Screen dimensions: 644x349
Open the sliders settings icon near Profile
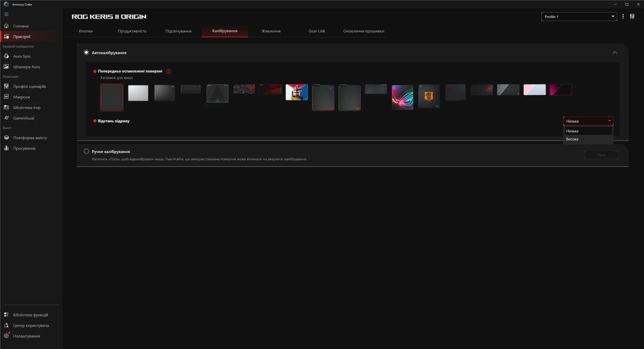[632, 16]
